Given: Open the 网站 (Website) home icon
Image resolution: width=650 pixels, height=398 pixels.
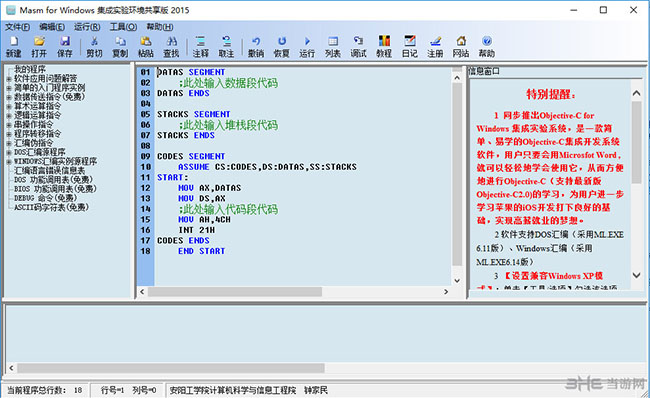Looking at the screenshot, I should tap(461, 46).
